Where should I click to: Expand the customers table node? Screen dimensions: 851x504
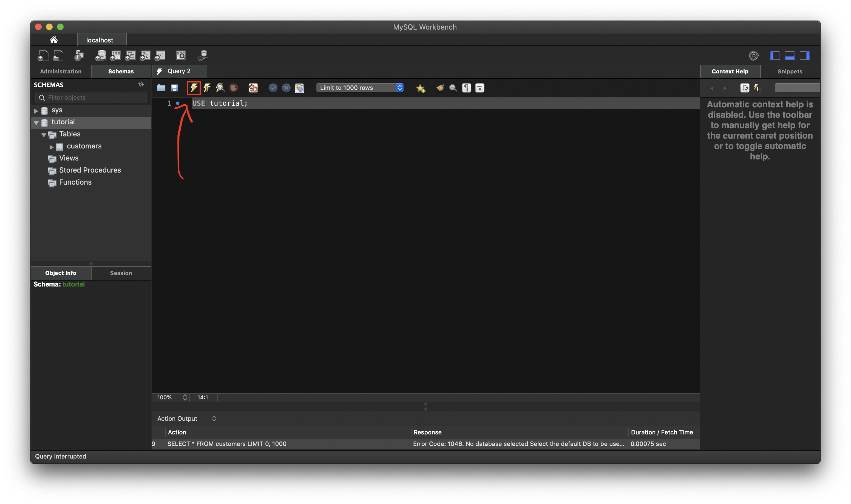coord(51,147)
